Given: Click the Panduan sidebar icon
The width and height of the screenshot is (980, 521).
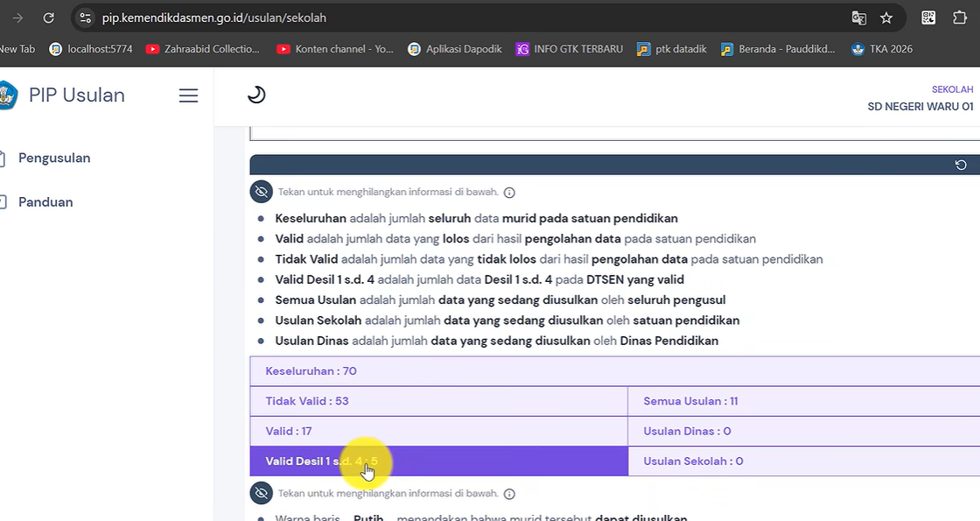Looking at the screenshot, I should click(x=3, y=202).
